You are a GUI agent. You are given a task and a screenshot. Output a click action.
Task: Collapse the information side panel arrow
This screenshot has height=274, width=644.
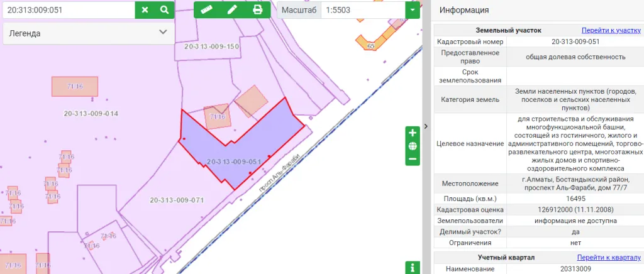[x=426, y=126]
